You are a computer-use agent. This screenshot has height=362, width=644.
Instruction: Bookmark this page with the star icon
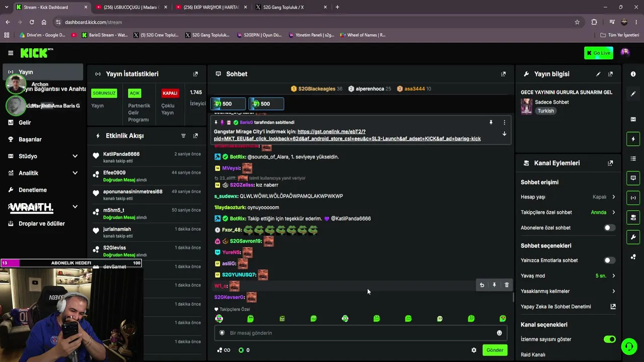(x=577, y=22)
